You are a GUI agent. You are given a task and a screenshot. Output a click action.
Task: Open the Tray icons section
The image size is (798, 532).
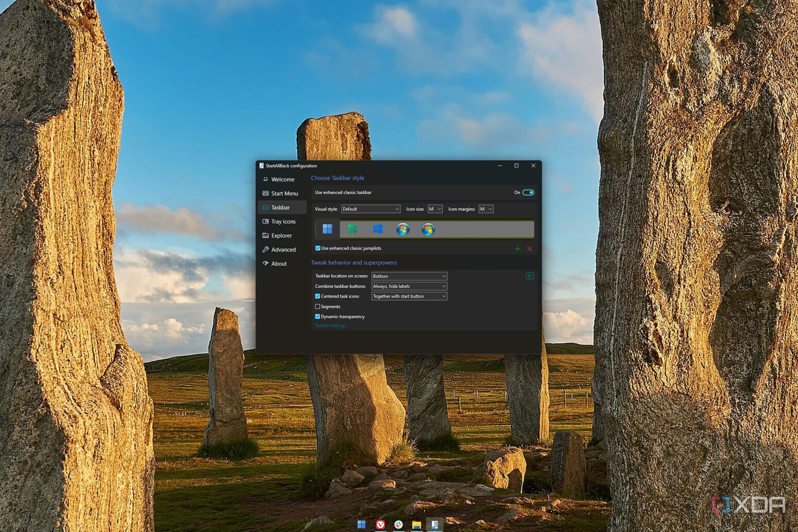[283, 221]
